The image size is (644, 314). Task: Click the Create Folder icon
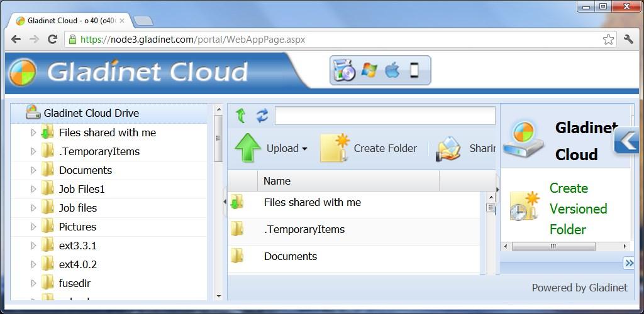tap(335, 148)
